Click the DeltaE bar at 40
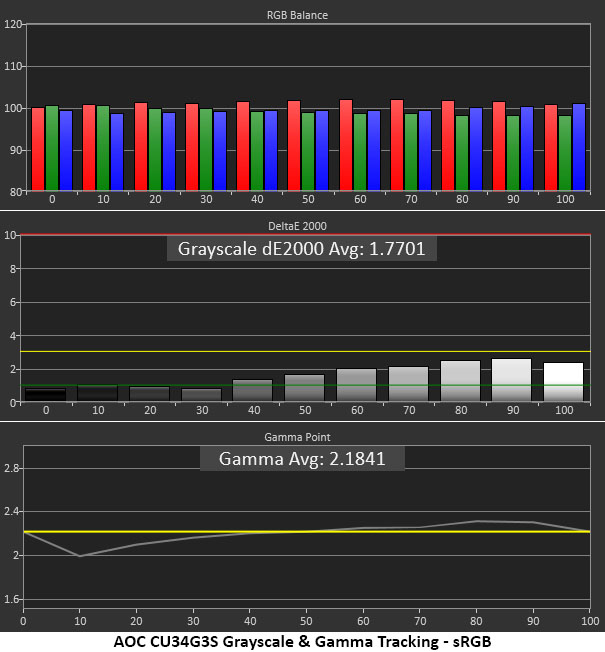 pyautogui.click(x=253, y=390)
